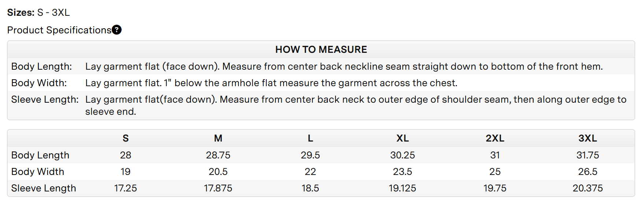Select the S size column header
644x205 pixels.
tap(126, 138)
